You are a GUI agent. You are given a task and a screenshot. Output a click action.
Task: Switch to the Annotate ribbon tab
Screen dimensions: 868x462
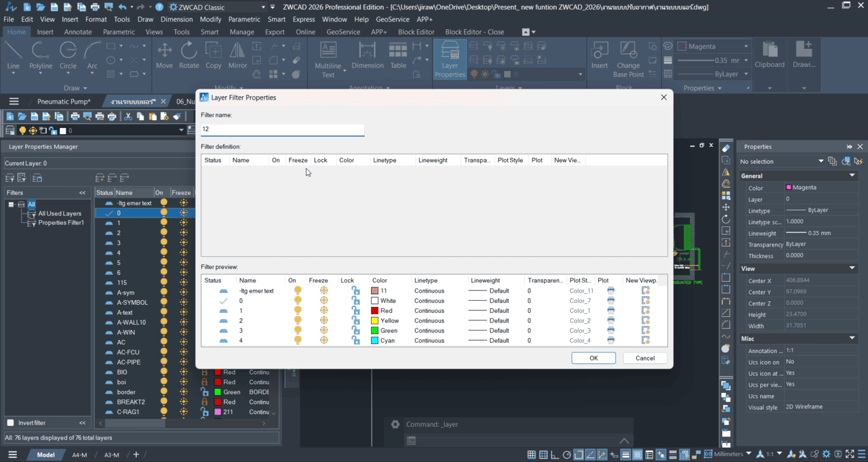[78, 32]
